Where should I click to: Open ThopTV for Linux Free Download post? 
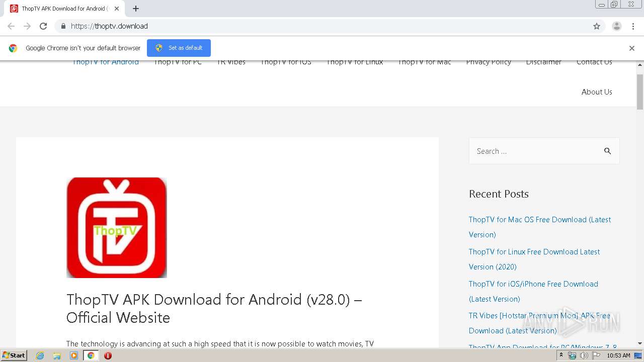pyautogui.click(x=534, y=259)
